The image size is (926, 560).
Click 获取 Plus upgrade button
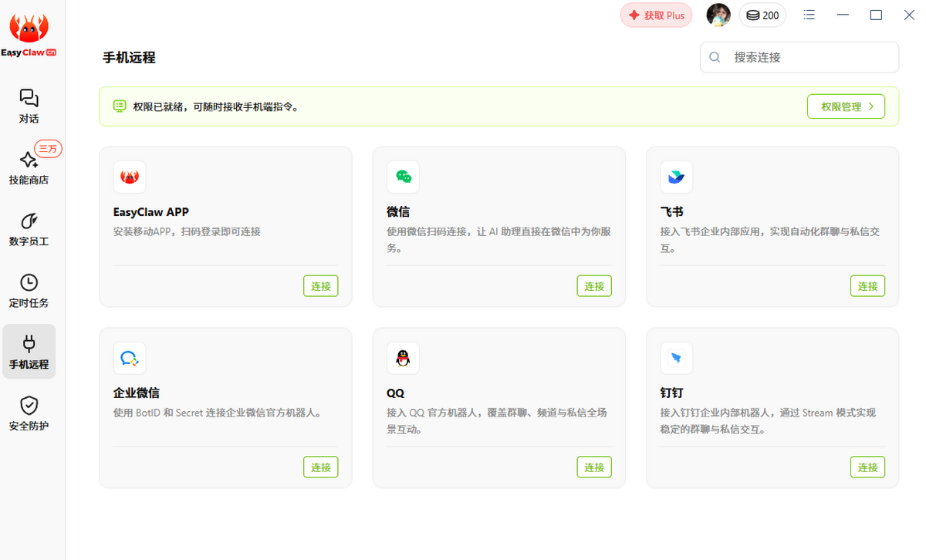[656, 15]
